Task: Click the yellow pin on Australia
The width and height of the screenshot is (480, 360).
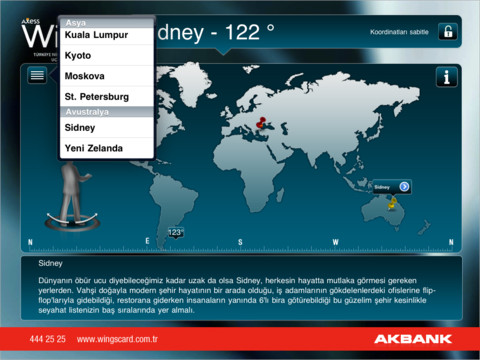Action: tap(392, 203)
